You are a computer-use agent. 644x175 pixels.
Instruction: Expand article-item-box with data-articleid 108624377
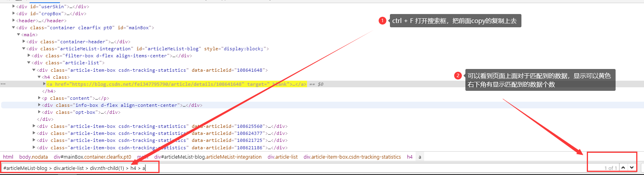[x=34, y=133]
